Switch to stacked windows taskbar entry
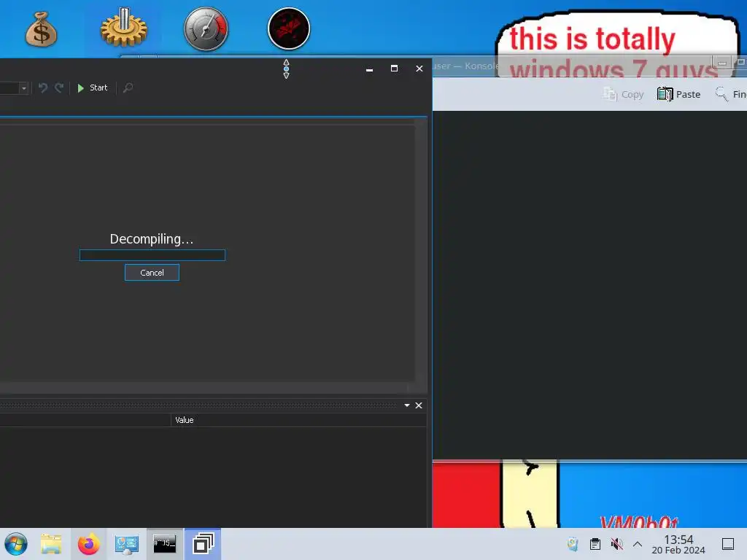 203,544
